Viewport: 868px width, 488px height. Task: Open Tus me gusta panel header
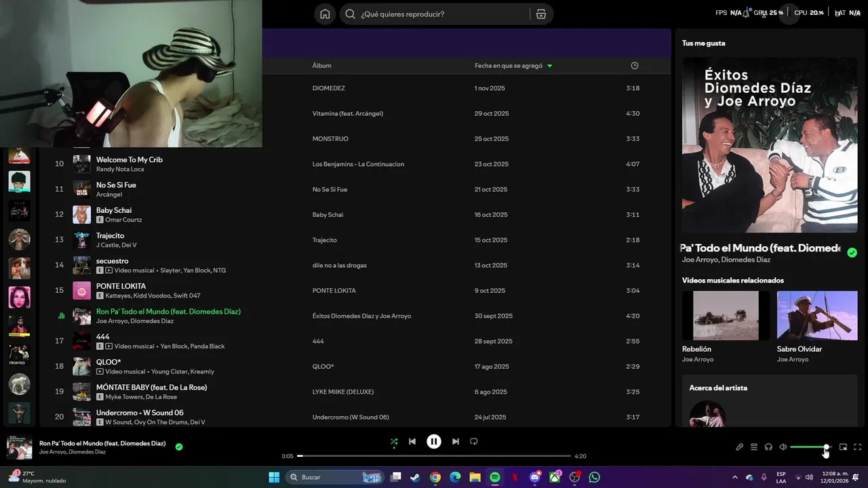coord(703,43)
